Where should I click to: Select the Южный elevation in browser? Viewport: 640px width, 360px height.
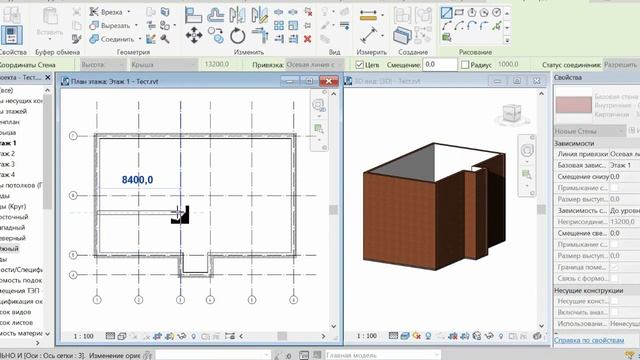(x=10, y=248)
